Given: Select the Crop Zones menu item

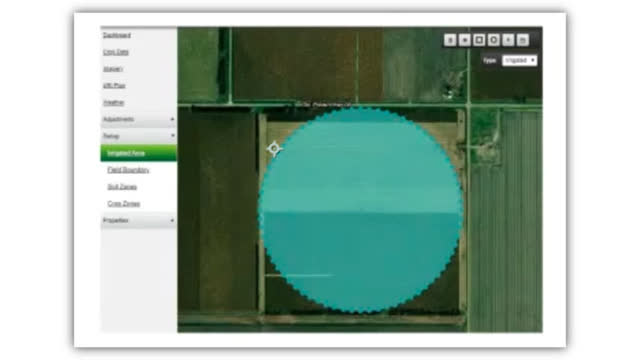Looking at the screenshot, I should click(124, 203).
